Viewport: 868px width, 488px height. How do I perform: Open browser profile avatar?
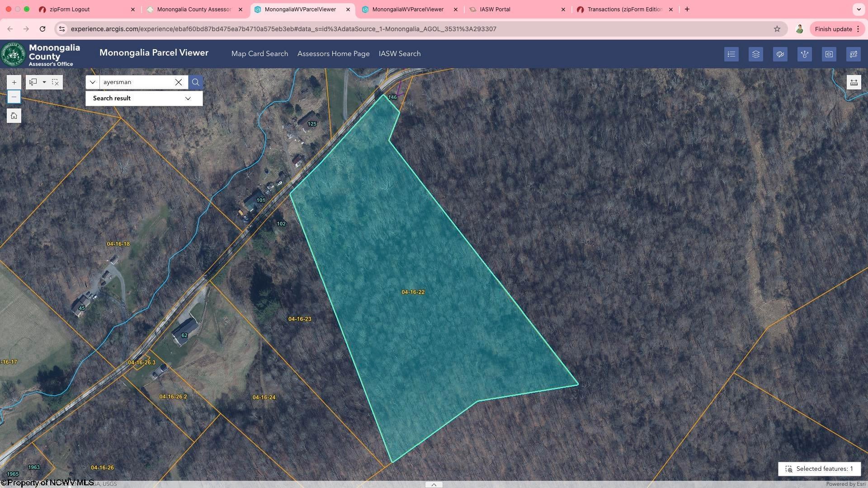tap(799, 29)
